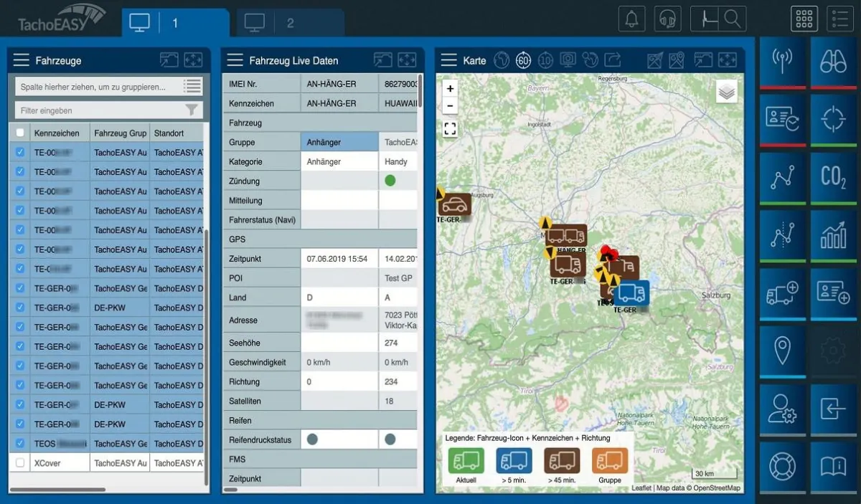The image size is (861, 504).
Task: Open the map layers selector icon
Action: pos(726,92)
